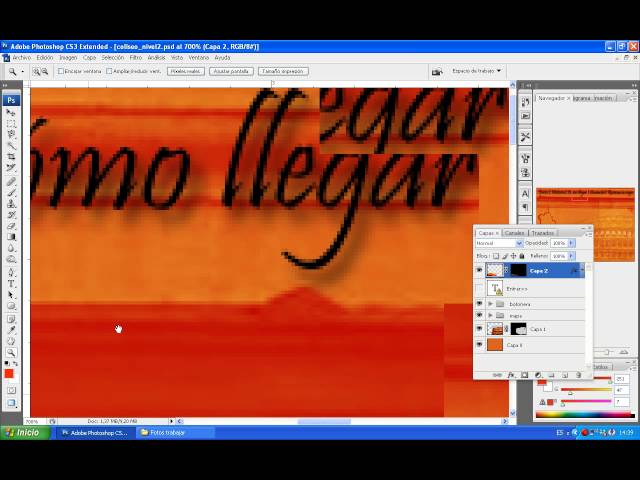Screen dimensions: 640x480
Task: Click the fx layer style icon
Action: [511, 375]
